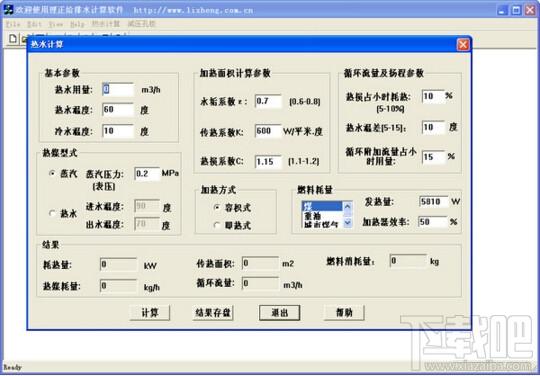Click the 热媒耗量 result field
Viewport: 540px width, 376px height.
[118, 286]
